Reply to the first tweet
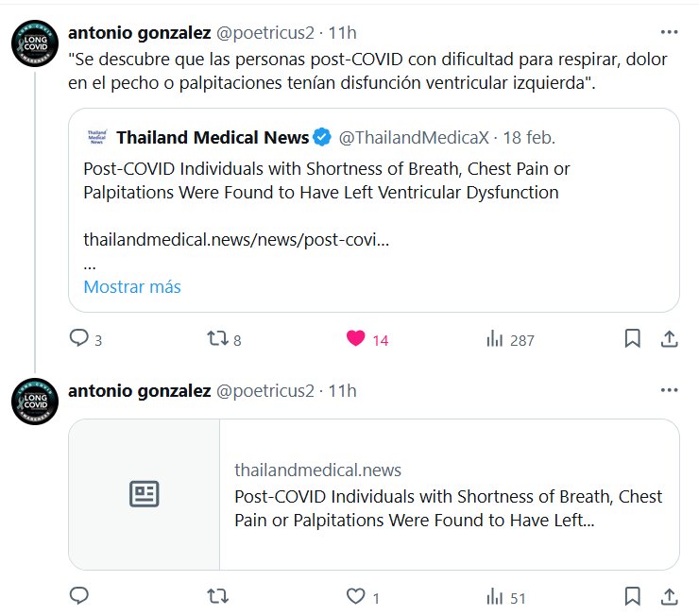The width and height of the screenshot is (699, 616). pyautogui.click(x=80, y=338)
